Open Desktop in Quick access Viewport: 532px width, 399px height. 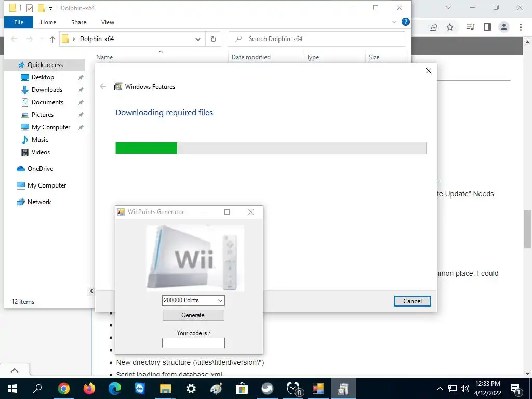coord(43,77)
